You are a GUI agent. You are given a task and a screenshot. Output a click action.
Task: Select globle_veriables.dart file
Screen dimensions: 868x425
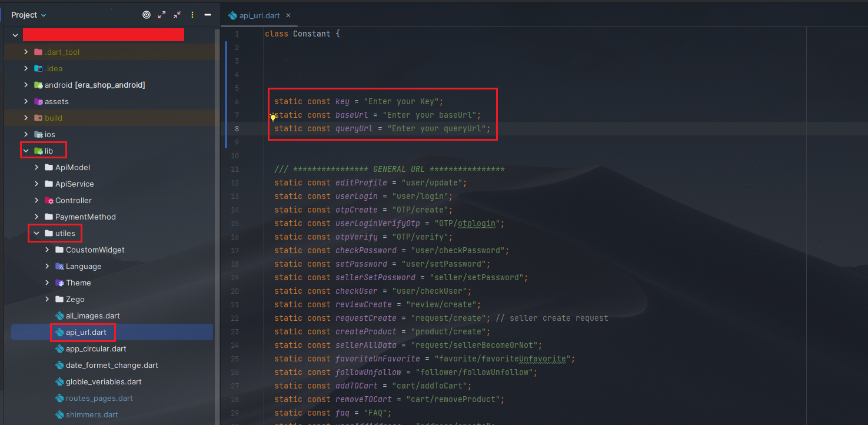(x=104, y=381)
